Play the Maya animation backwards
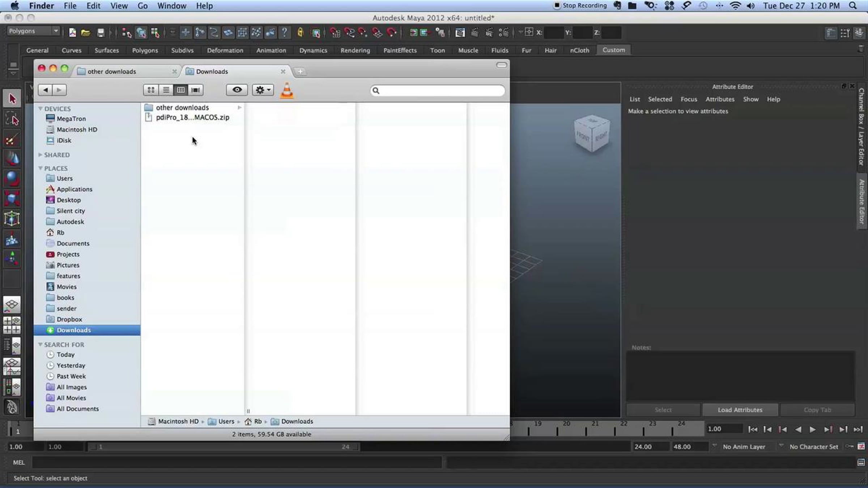The height and width of the screenshot is (488, 868). (797, 429)
